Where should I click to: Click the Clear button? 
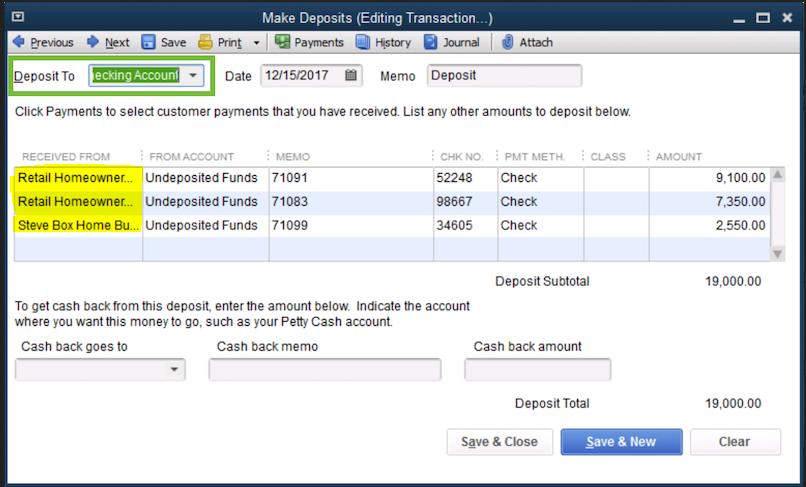(x=735, y=442)
